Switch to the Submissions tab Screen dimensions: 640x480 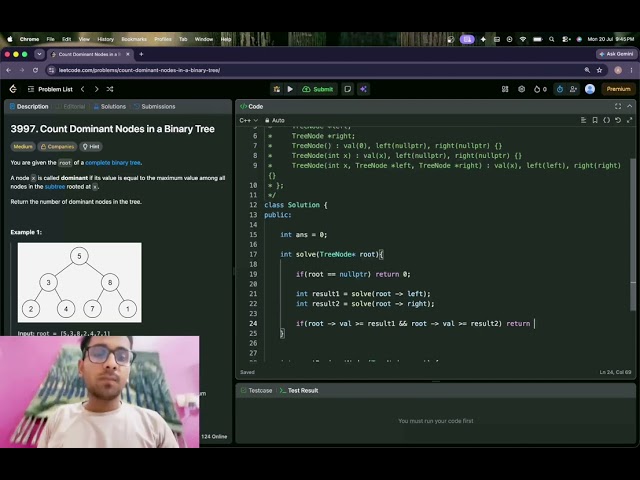(155, 107)
